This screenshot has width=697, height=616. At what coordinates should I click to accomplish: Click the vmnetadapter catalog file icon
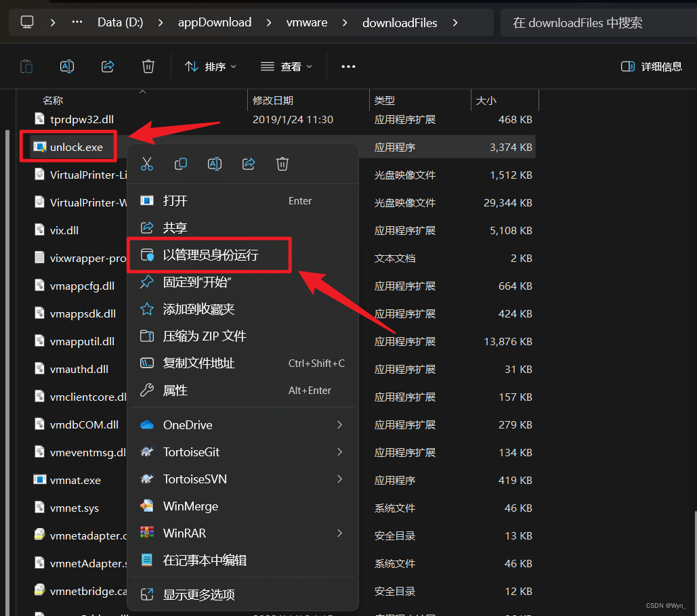point(39,535)
